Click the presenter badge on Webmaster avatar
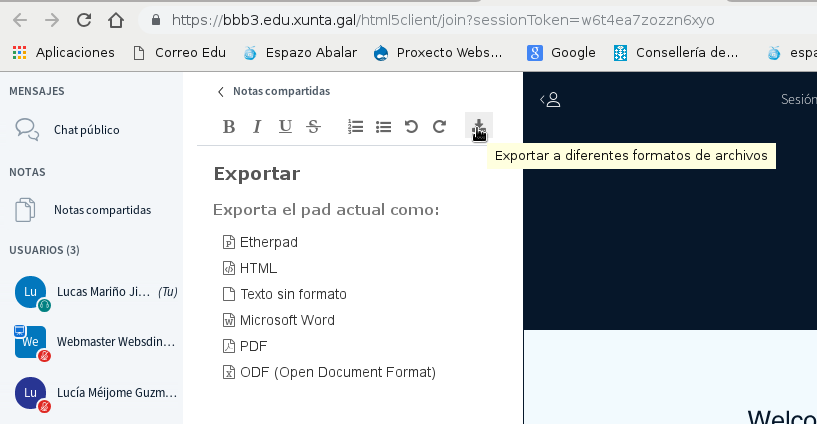817x424 pixels. 19,330
